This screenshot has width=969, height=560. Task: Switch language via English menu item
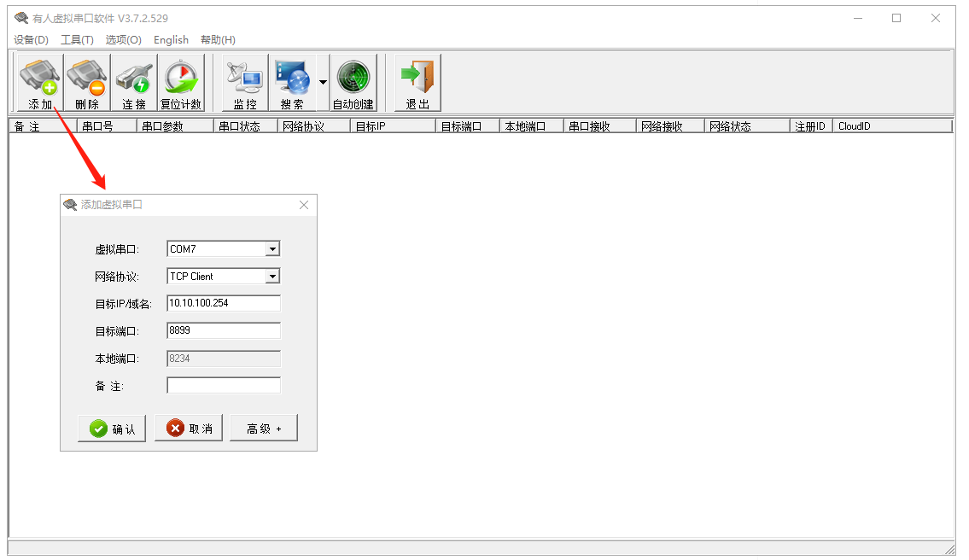point(171,40)
